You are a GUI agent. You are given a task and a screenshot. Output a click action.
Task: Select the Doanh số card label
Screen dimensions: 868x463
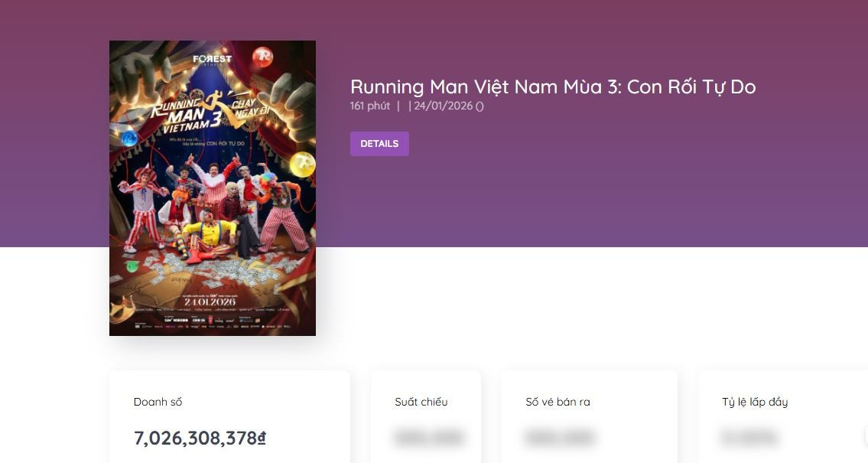point(158,402)
